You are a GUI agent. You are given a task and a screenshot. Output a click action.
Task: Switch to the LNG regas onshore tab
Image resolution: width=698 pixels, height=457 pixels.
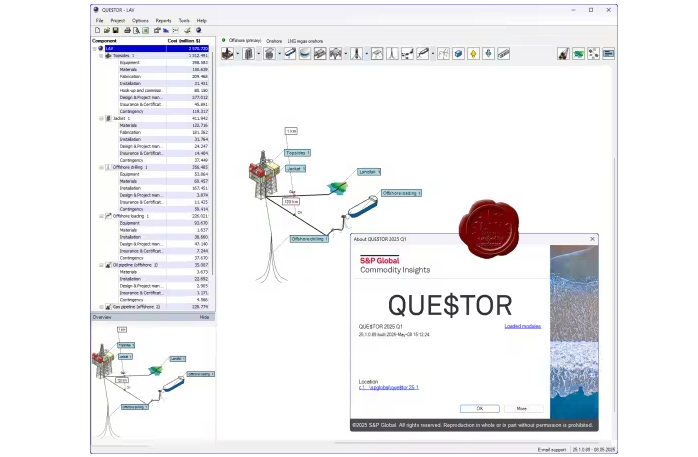pyautogui.click(x=305, y=41)
